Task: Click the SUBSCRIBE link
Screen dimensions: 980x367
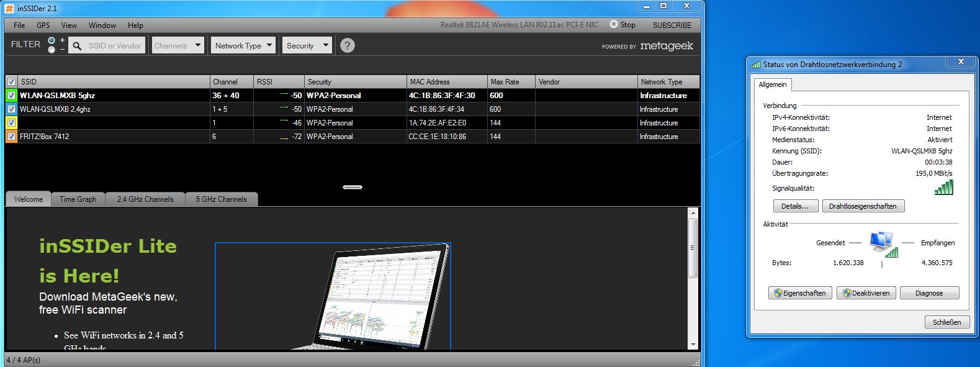Action: (x=672, y=25)
